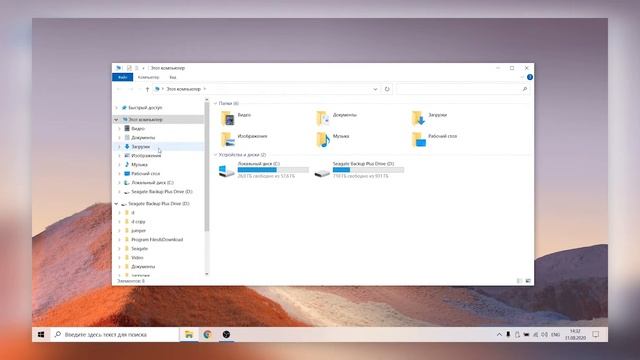Collapse the root Seagate Backup Plus Drive (D:) node
This screenshot has height=360, width=640.
point(116,203)
